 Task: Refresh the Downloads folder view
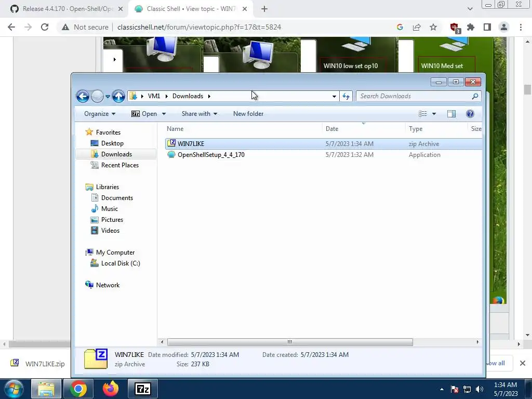point(345,96)
